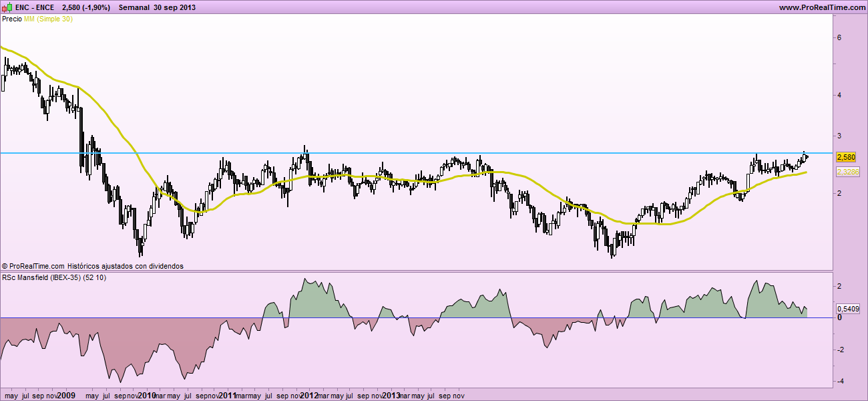Select the Semanal timeframe label
868x401 pixels.
click(134, 7)
